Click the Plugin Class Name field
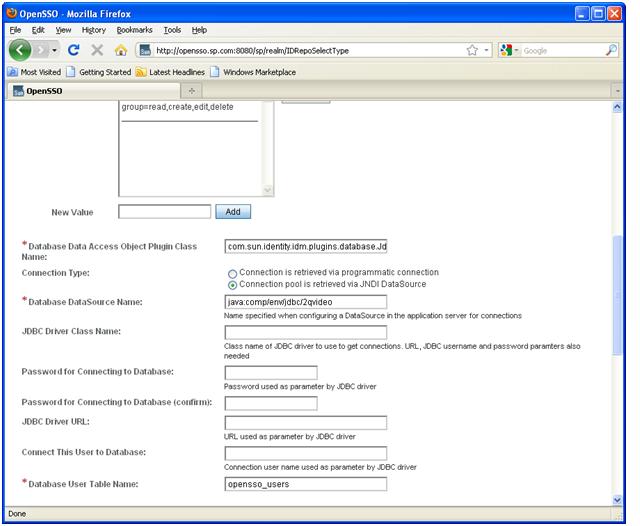The width and height of the screenshot is (640, 526). 306,246
